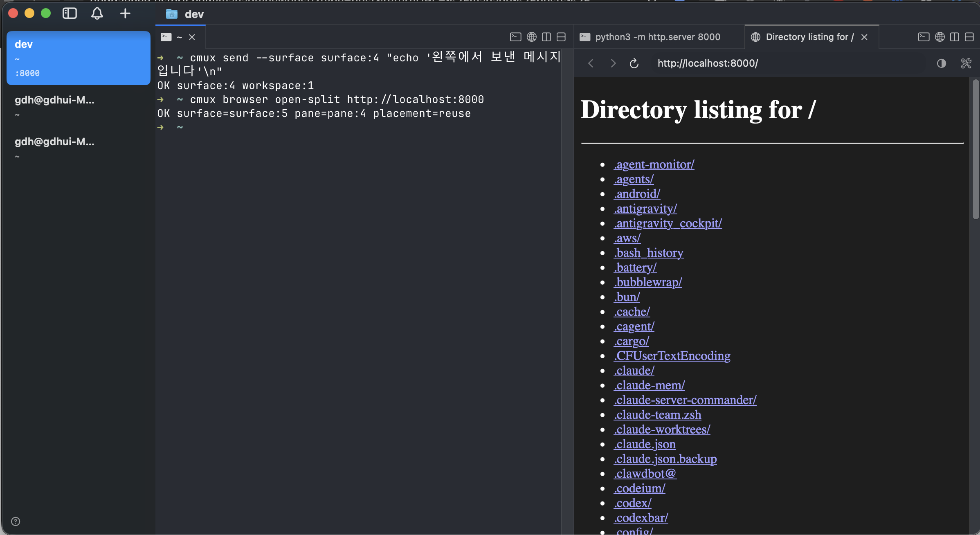The height and width of the screenshot is (535, 980).
Task: Click the URL address field
Action: [777, 63]
